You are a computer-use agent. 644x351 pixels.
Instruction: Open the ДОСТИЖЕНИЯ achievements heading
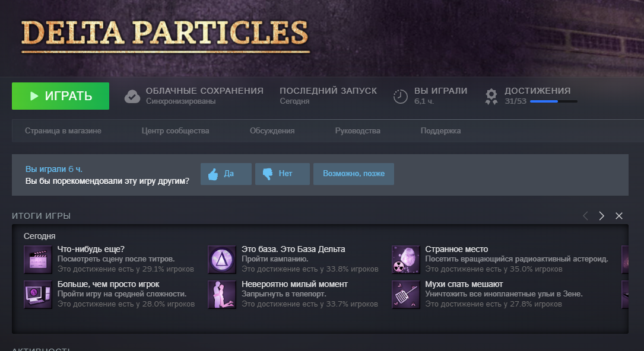[x=537, y=91]
